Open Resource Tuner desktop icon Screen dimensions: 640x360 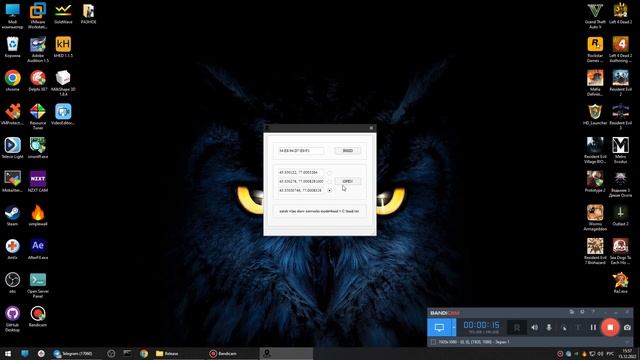click(38, 117)
